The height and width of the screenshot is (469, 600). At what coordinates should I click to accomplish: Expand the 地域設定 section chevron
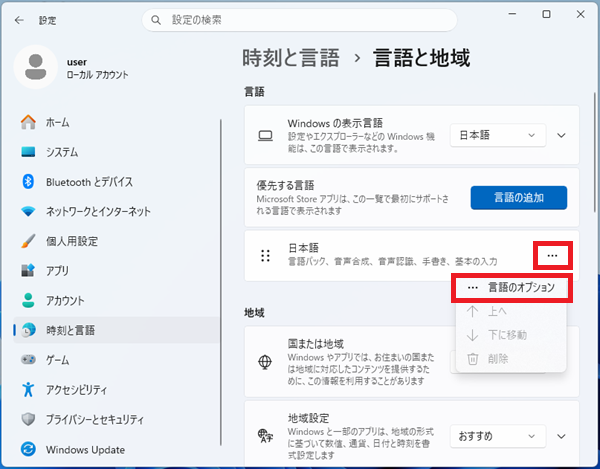click(x=561, y=436)
